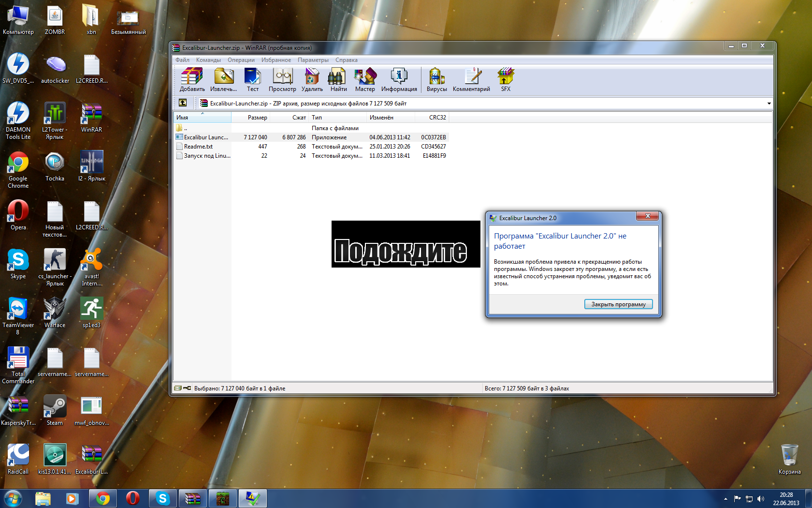812x508 pixels.
Task: Click Закрыть программу button in error dialog
Action: click(618, 304)
